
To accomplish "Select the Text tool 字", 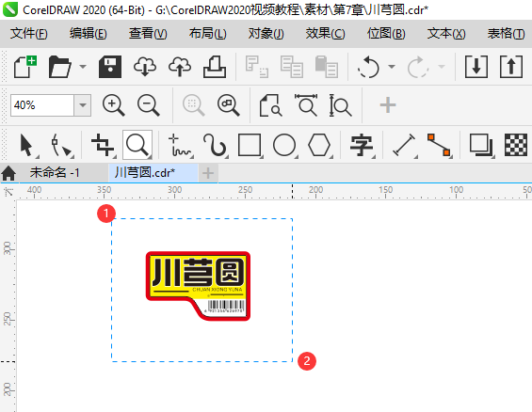I will pos(362,146).
